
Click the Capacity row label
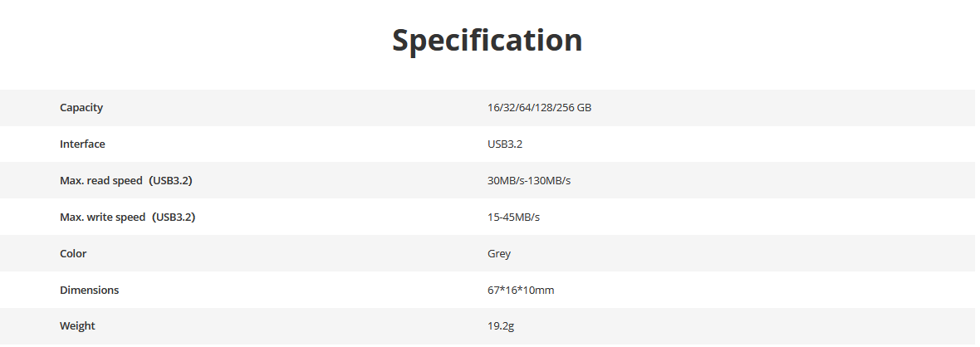click(81, 108)
